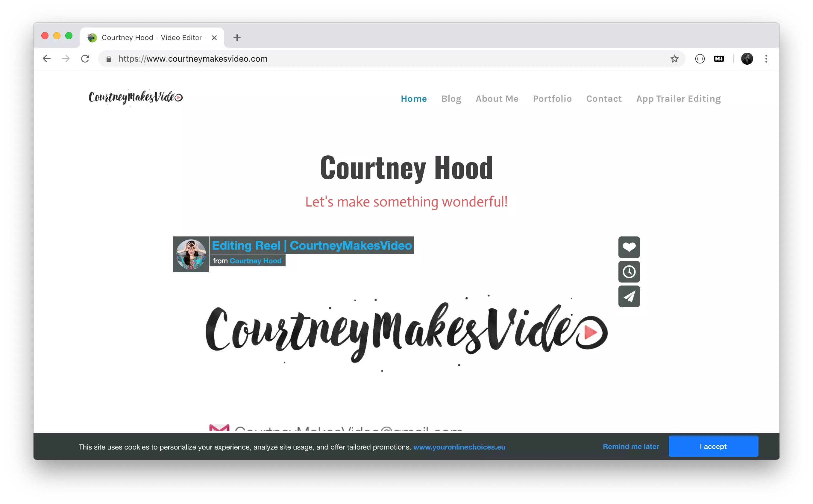The width and height of the screenshot is (813, 504).
Task: Reload the page with the refresh icon
Action: tap(85, 59)
